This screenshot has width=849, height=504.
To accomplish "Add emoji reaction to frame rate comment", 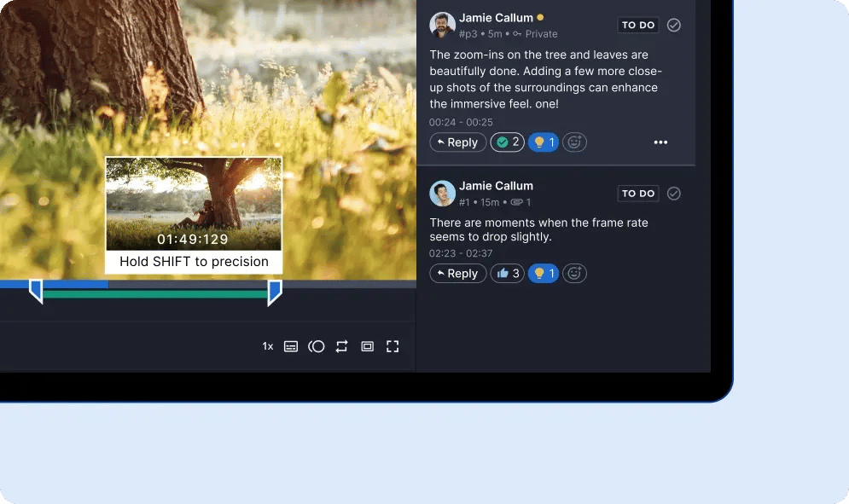I will tap(574, 274).
